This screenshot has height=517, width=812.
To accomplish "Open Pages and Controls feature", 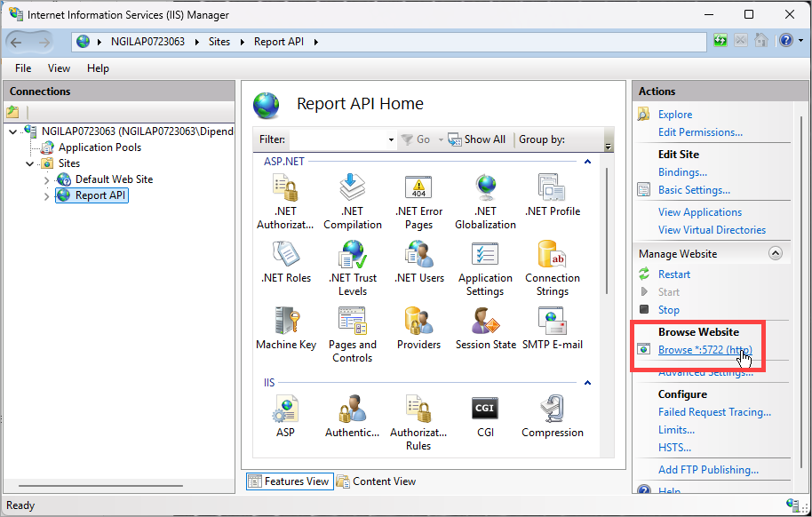I will [x=353, y=335].
